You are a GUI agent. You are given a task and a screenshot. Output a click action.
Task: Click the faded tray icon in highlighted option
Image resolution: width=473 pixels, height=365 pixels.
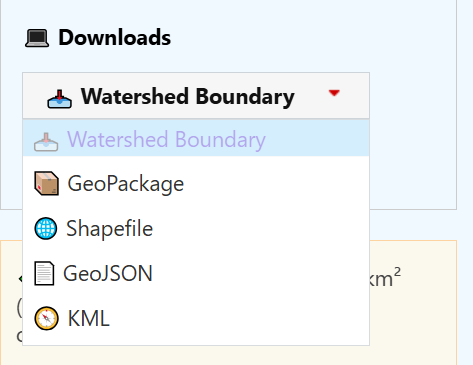pos(46,142)
